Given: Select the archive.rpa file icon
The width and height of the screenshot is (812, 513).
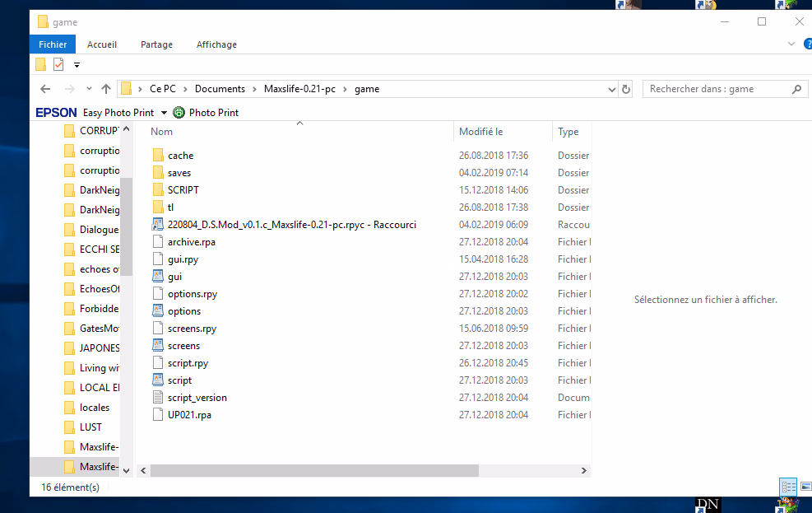Looking at the screenshot, I should pos(159,242).
